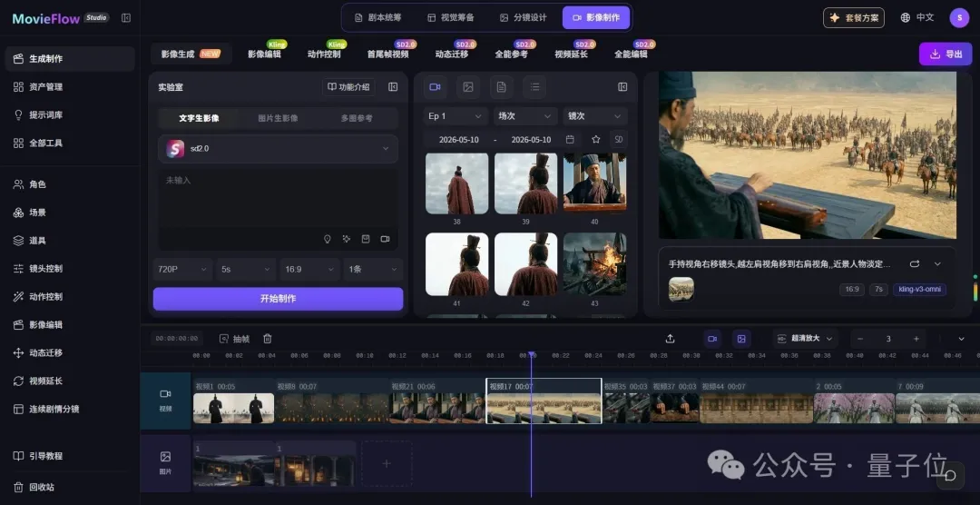
Task: Open the 16:9 aspect ratio dropdown
Action: pos(310,269)
